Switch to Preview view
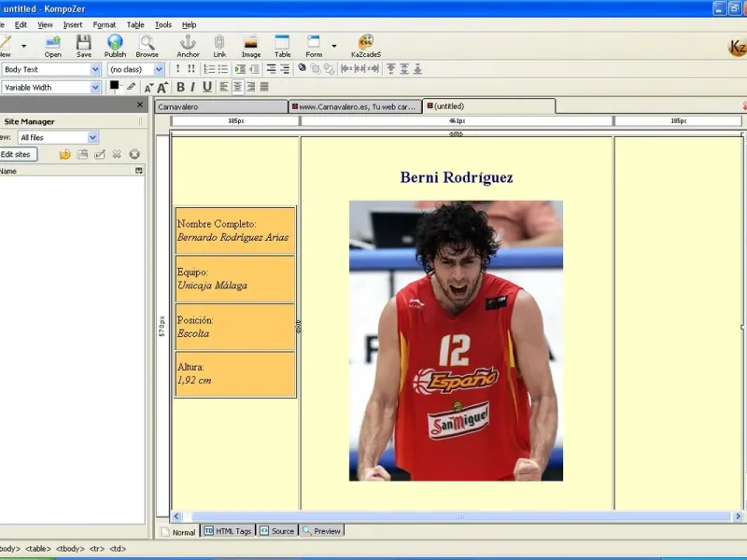747x560 pixels. (x=321, y=531)
